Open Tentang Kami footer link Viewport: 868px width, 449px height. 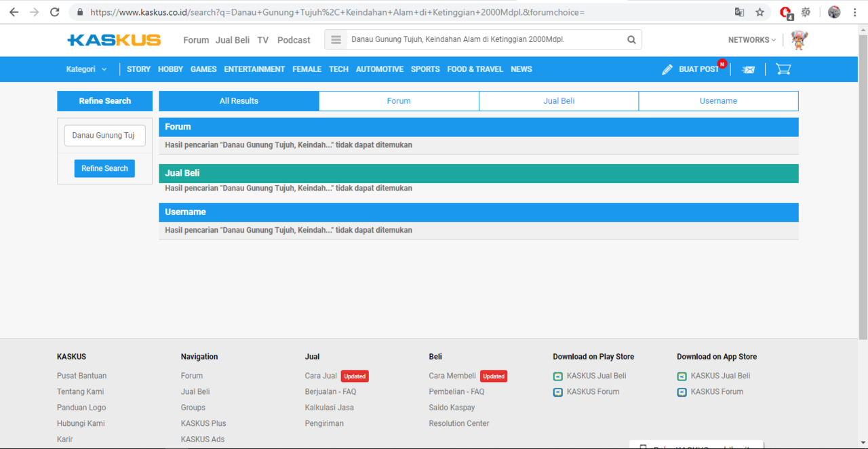tap(80, 392)
